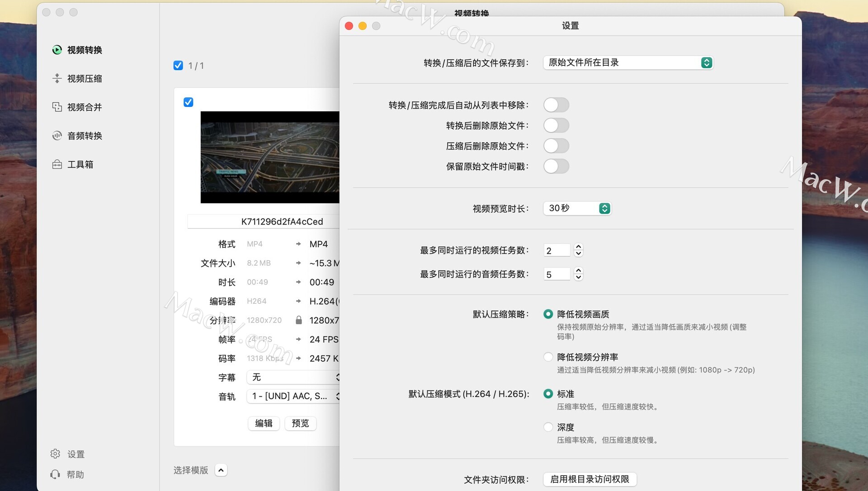
Task: Open the 原始文件所在目录 save location dropdown
Action: point(627,62)
